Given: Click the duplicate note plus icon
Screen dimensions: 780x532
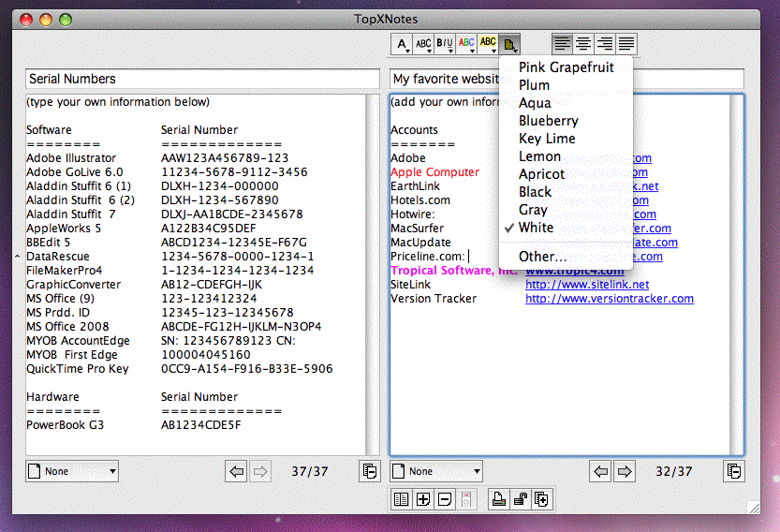Looking at the screenshot, I should (x=542, y=499).
